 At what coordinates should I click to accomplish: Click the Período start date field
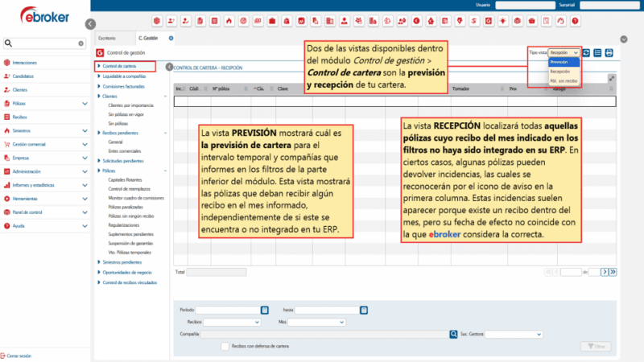(x=228, y=311)
